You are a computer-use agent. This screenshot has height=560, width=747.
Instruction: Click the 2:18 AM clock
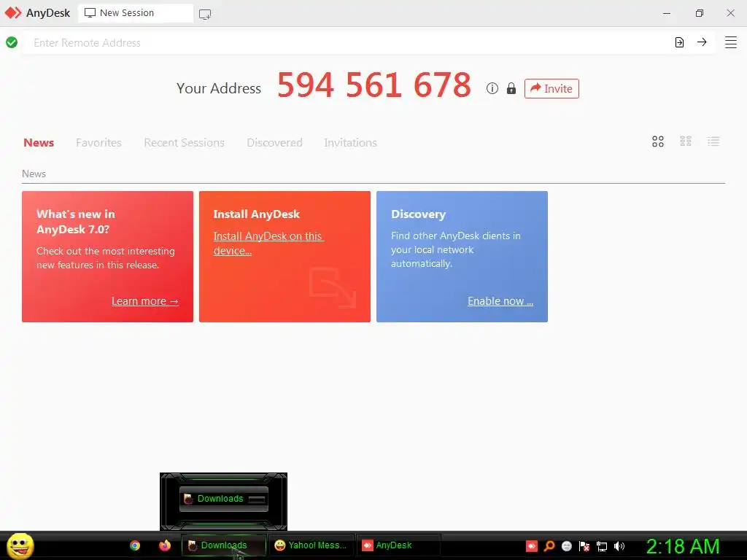(x=683, y=546)
